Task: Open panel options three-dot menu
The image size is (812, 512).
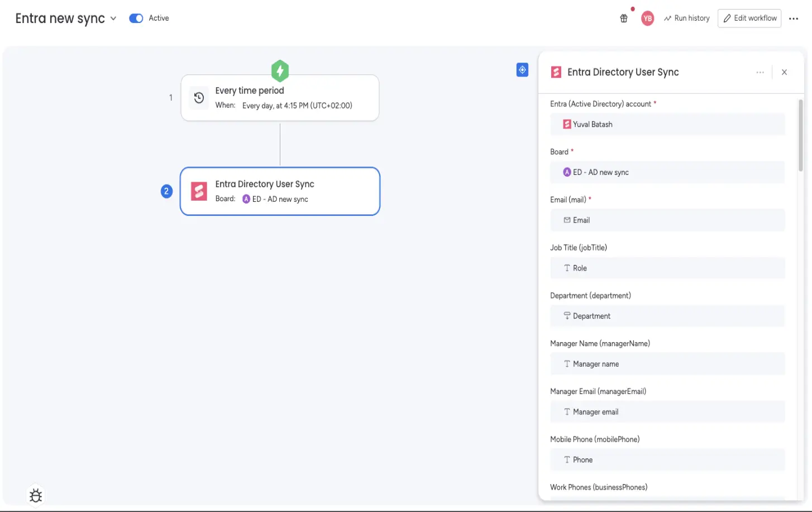Action: pos(760,72)
